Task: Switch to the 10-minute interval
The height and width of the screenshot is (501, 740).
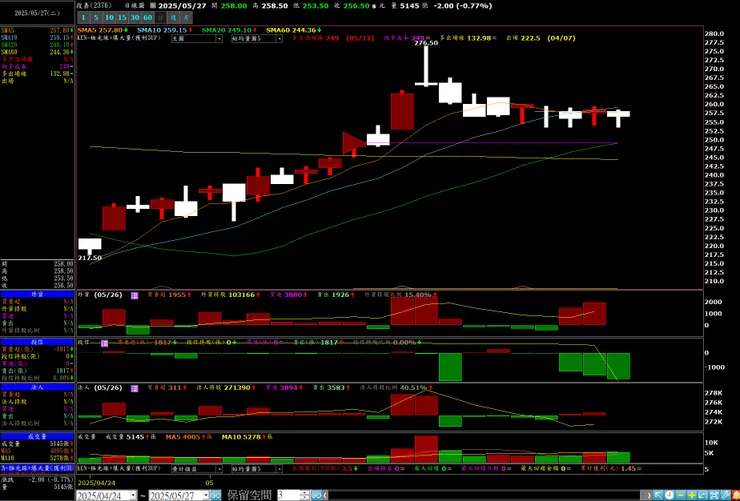Action: coord(109,17)
